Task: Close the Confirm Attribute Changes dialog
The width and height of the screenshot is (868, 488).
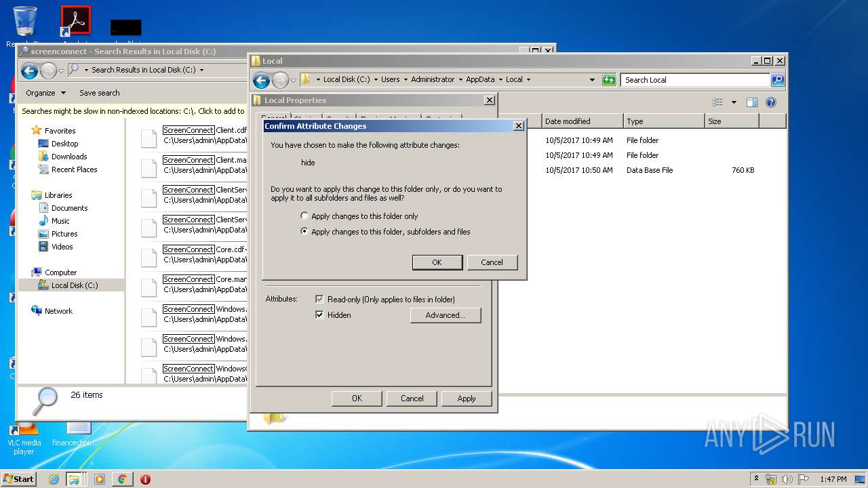Action: (519, 126)
